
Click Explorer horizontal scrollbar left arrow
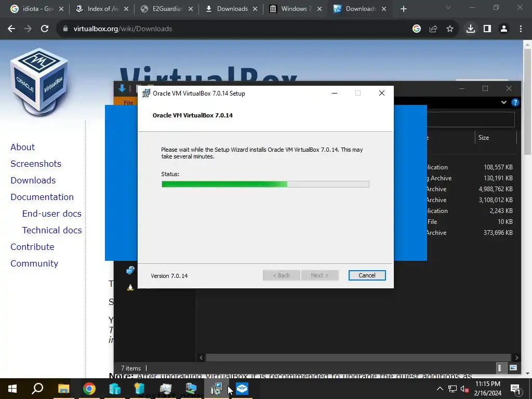pyautogui.click(x=201, y=357)
